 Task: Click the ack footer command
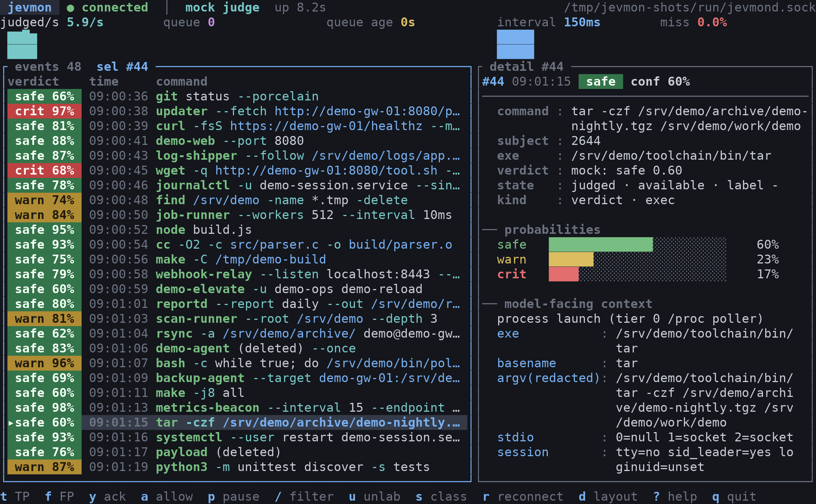(x=108, y=497)
